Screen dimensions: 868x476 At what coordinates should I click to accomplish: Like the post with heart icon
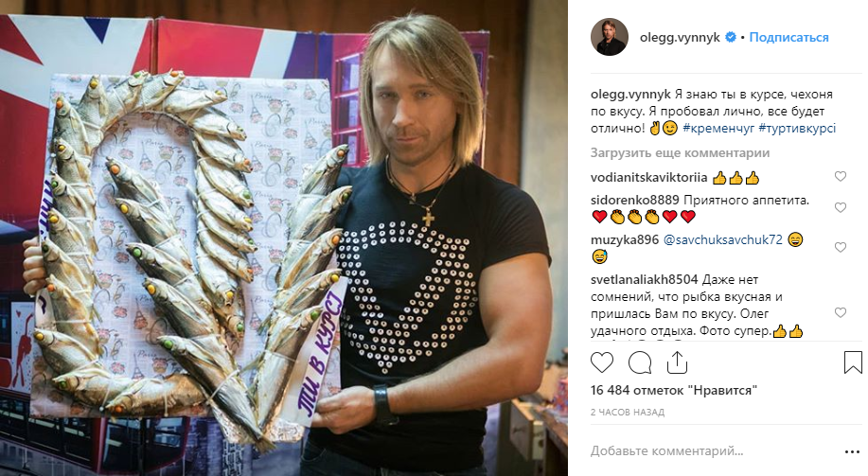pyautogui.click(x=602, y=363)
